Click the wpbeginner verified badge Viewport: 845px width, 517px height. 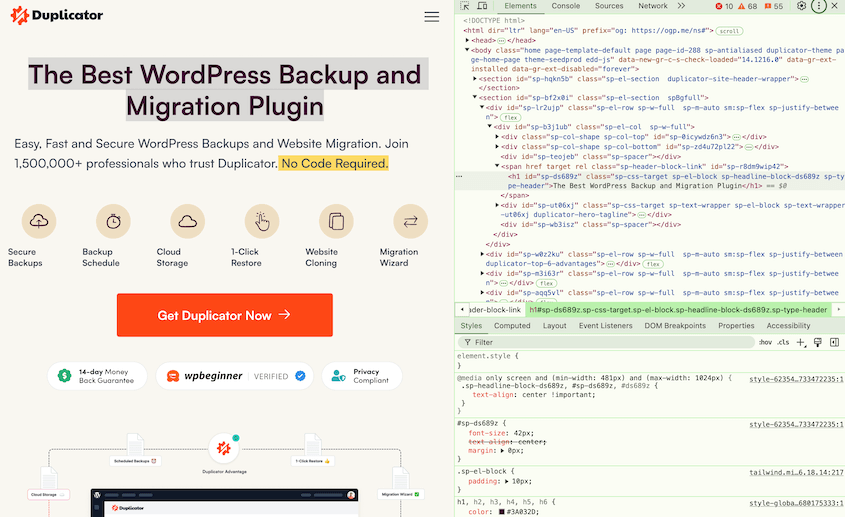[234, 376]
